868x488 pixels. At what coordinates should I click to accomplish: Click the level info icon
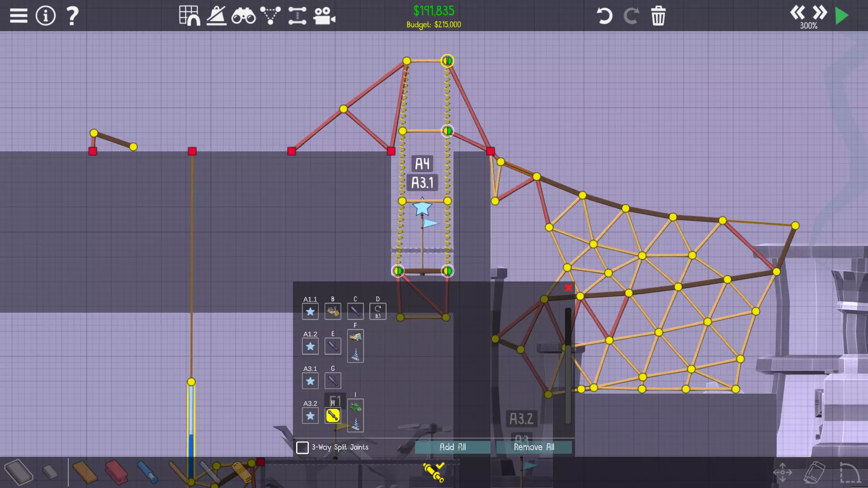point(45,16)
